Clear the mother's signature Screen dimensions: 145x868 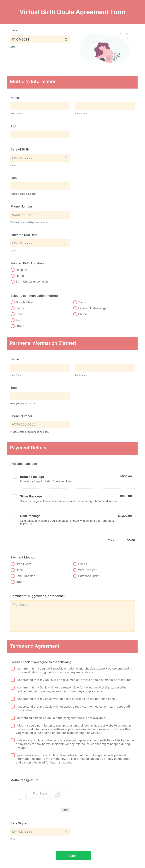[65, 810]
